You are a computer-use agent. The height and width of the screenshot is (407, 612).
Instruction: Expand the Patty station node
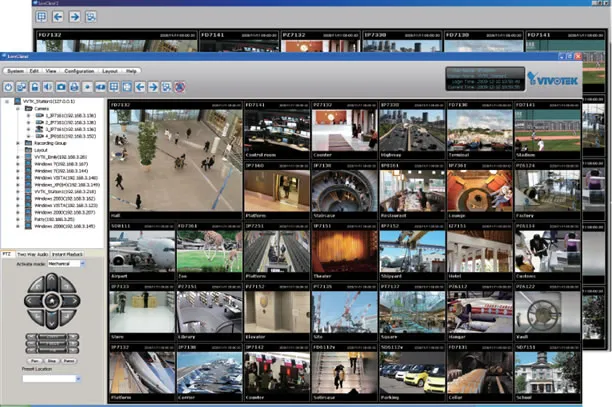(18, 219)
